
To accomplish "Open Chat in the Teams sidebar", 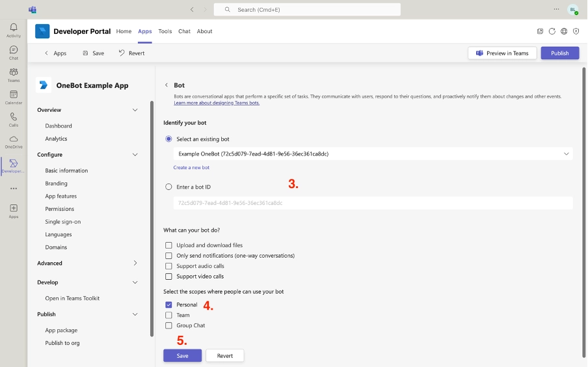I will [14, 53].
